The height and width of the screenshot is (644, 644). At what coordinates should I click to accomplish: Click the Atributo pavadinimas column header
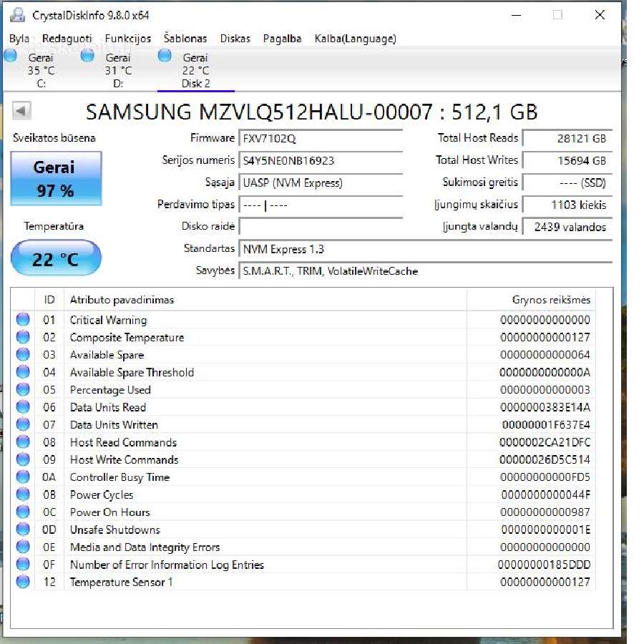265,300
